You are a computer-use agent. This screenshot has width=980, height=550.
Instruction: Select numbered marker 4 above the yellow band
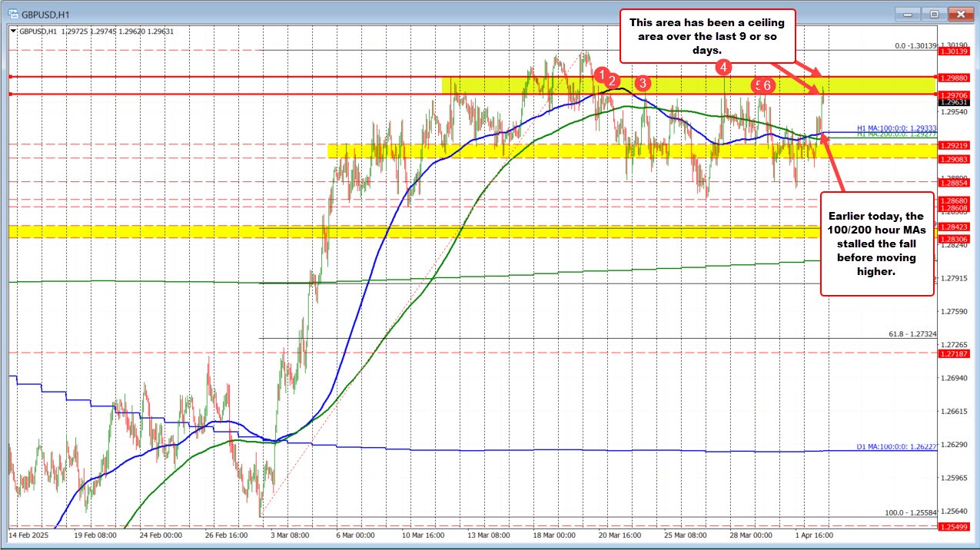723,68
